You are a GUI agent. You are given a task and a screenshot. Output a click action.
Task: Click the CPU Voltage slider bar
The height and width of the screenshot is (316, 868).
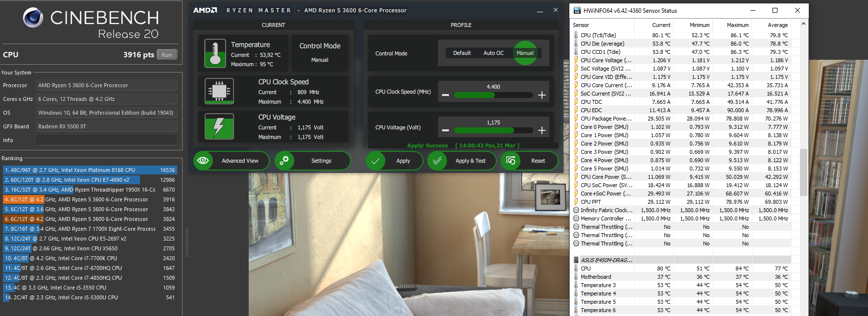tap(493, 130)
